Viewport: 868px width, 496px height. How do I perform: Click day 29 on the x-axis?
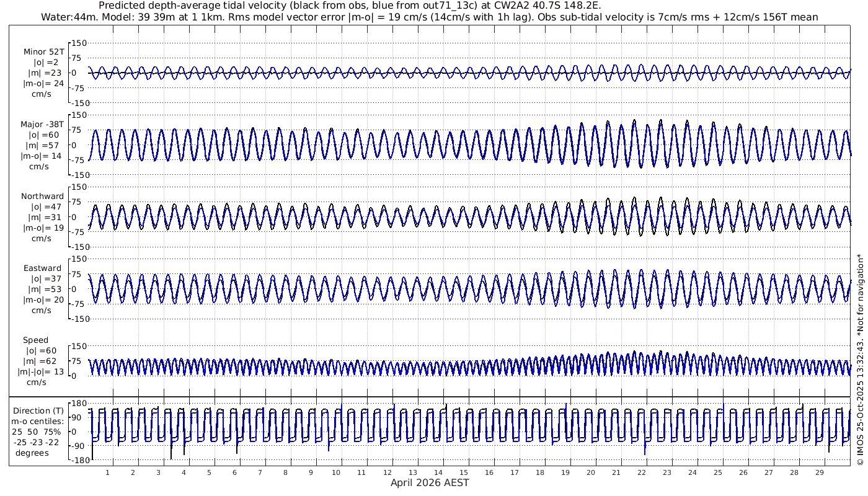[x=819, y=472]
